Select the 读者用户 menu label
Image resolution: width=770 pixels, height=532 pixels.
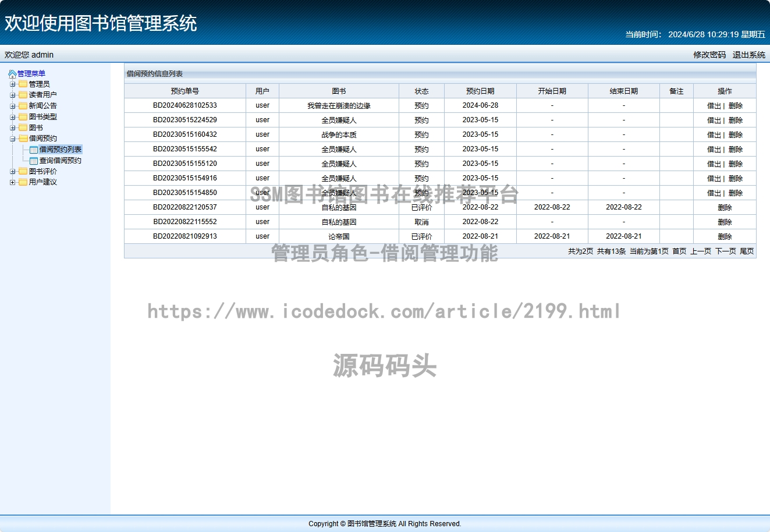[43, 95]
